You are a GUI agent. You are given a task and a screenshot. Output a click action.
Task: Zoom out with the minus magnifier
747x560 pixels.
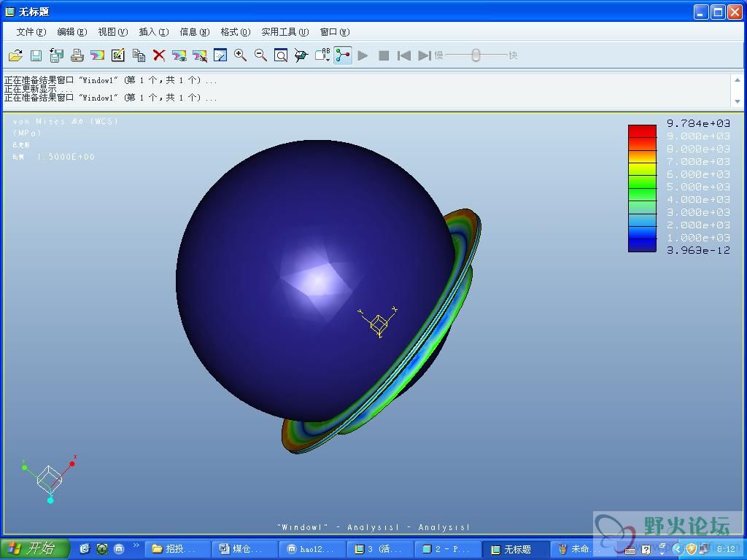(x=260, y=55)
